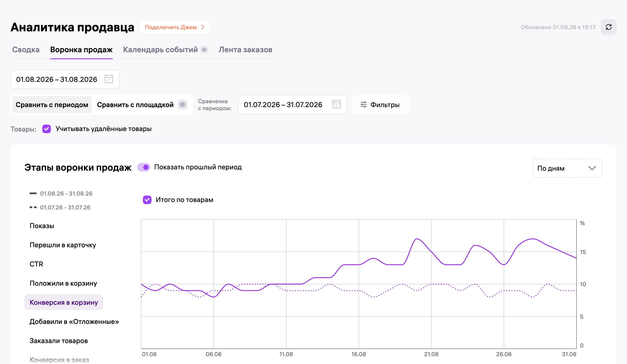Screen dimensions: 627x364
Task: Click the Обновлено 01.09.26 в 19:17 text
Action: [x=558, y=27]
